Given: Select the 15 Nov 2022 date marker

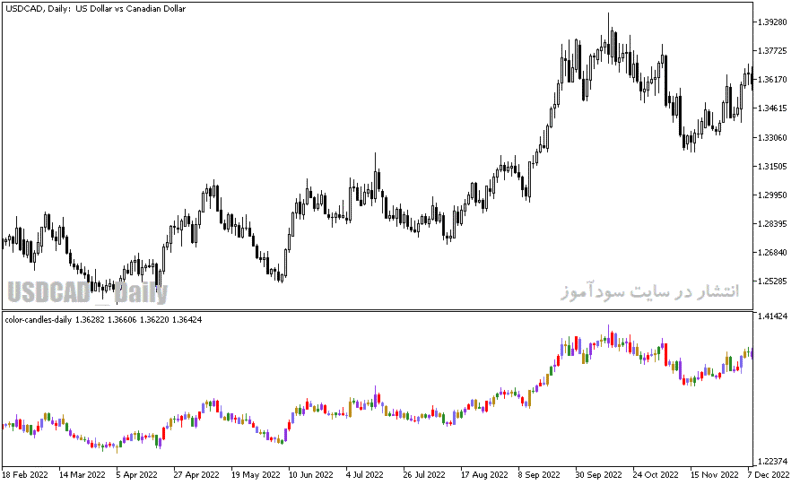Looking at the screenshot, I should click(x=714, y=475).
